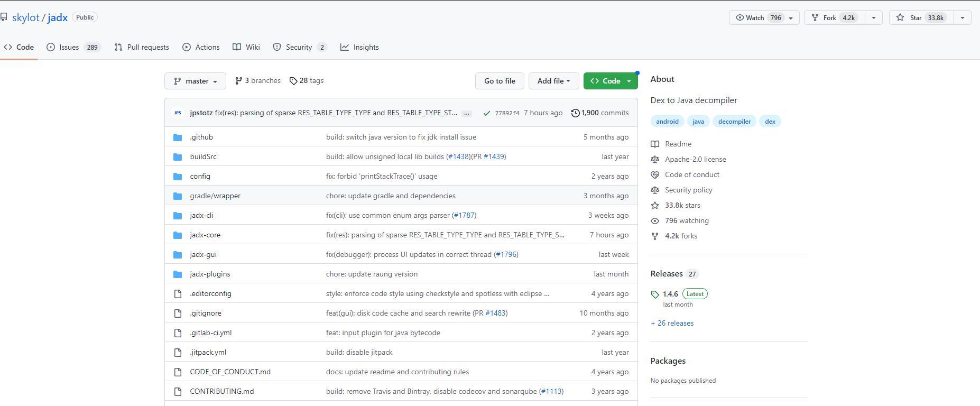Click the release tag icon beside 1.4.6

coord(655,294)
